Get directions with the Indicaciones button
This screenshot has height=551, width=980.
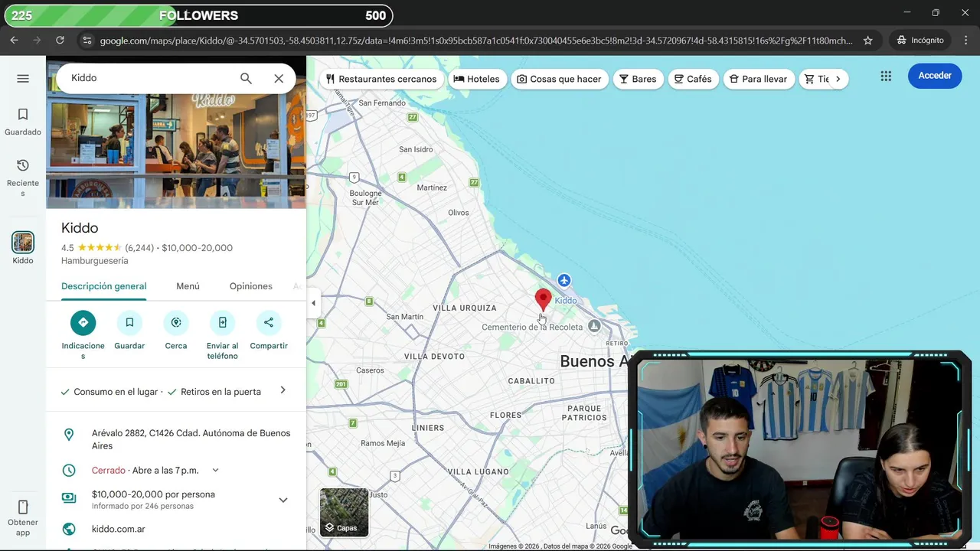83,322
